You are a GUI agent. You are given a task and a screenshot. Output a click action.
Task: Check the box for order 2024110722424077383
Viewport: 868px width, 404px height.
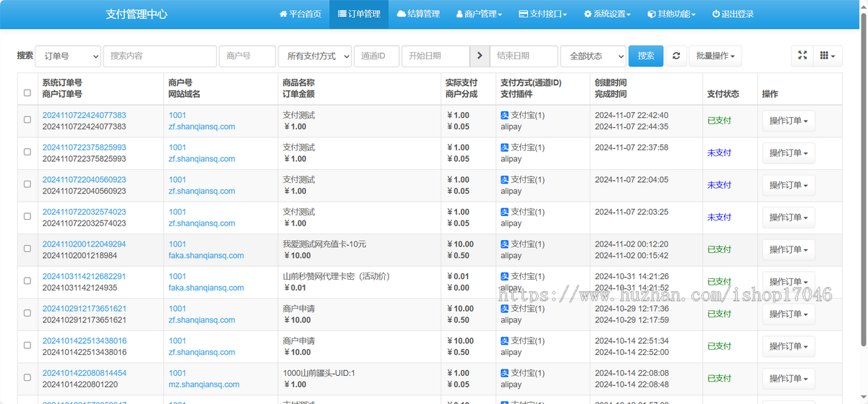tap(27, 120)
